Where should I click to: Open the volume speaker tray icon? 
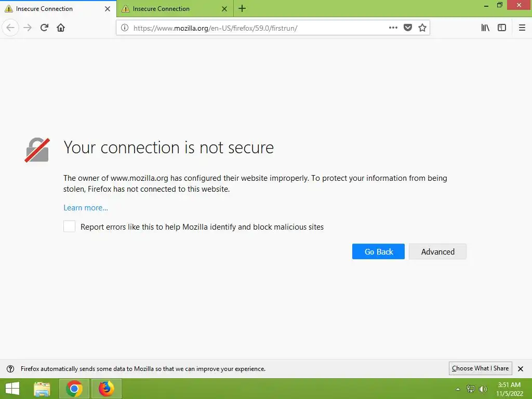coord(483,389)
